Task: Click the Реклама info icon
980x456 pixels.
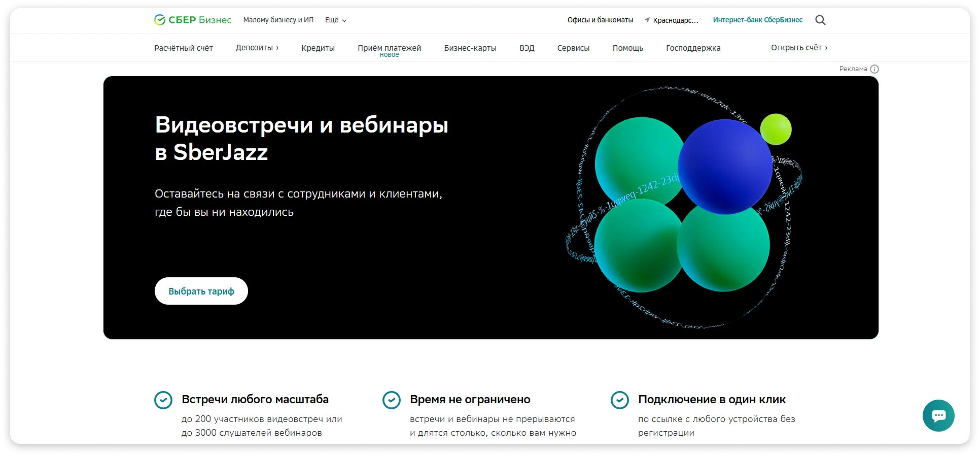Action: [x=874, y=69]
